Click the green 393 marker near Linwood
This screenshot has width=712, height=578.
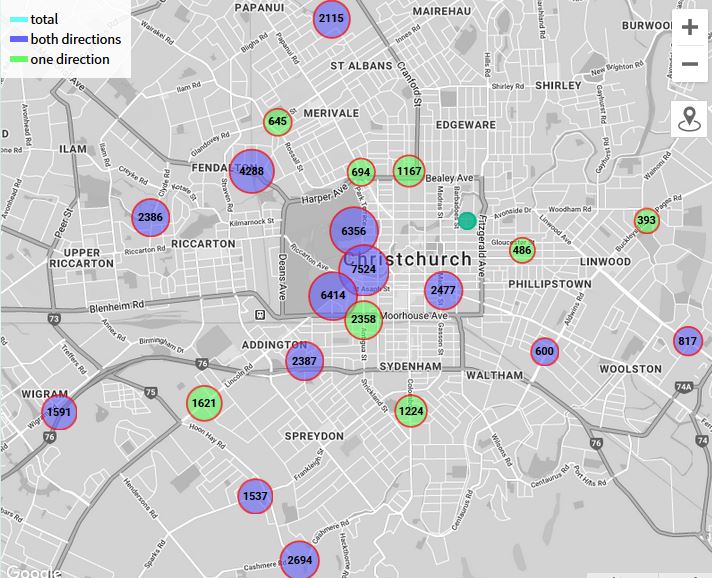(647, 221)
